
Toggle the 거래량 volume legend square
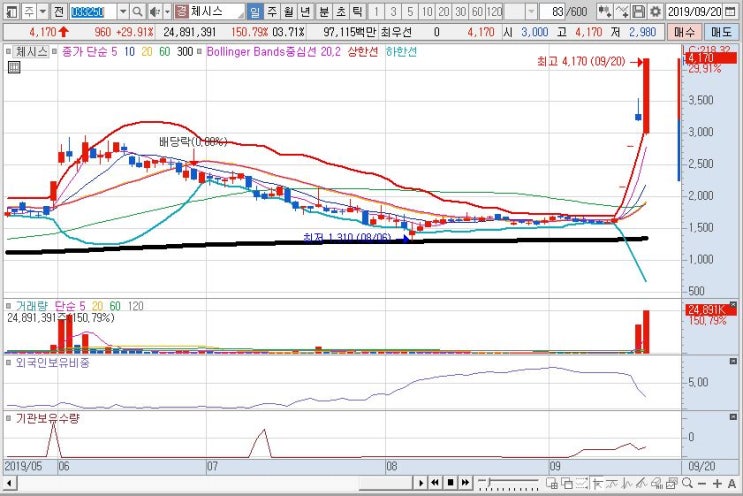click(9, 306)
